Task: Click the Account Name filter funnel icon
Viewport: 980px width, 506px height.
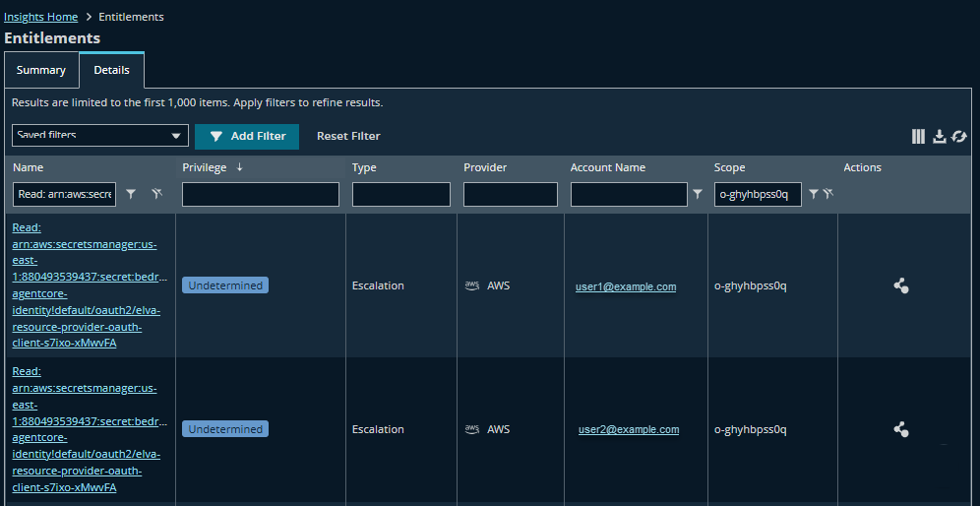Action: [x=698, y=195]
